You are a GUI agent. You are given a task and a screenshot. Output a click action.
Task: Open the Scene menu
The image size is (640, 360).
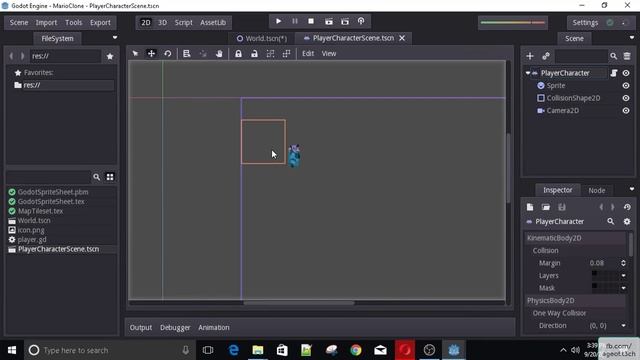19,22
